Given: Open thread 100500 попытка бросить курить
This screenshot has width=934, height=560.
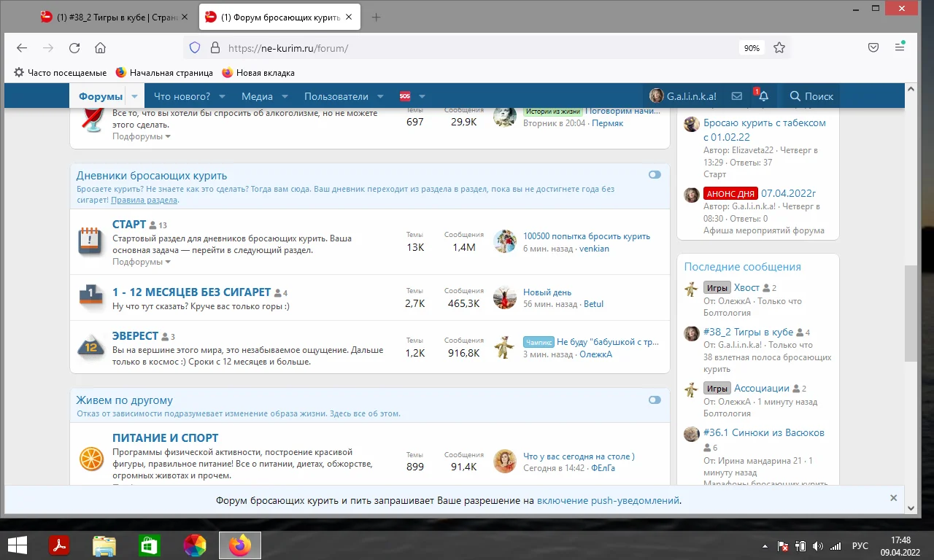Looking at the screenshot, I should click(587, 236).
